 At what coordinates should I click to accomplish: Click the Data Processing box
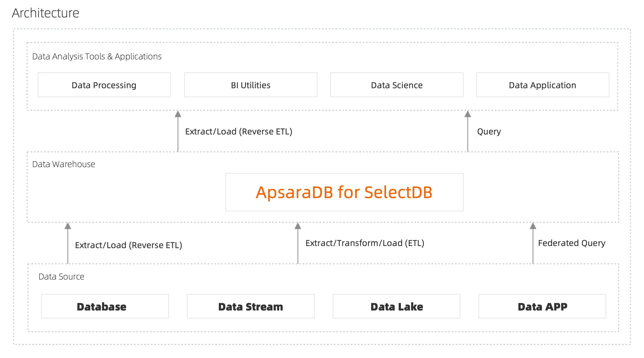pyautogui.click(x=104, y=85)
